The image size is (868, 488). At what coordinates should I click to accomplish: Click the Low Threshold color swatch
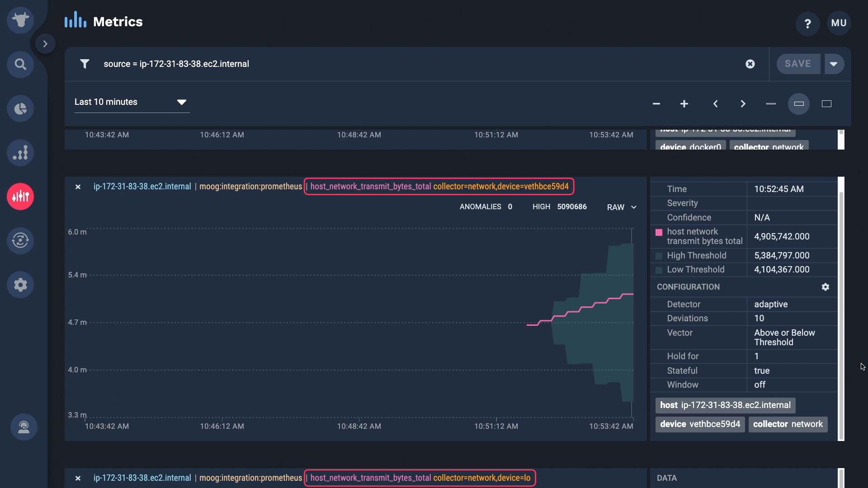click(659, 270)
